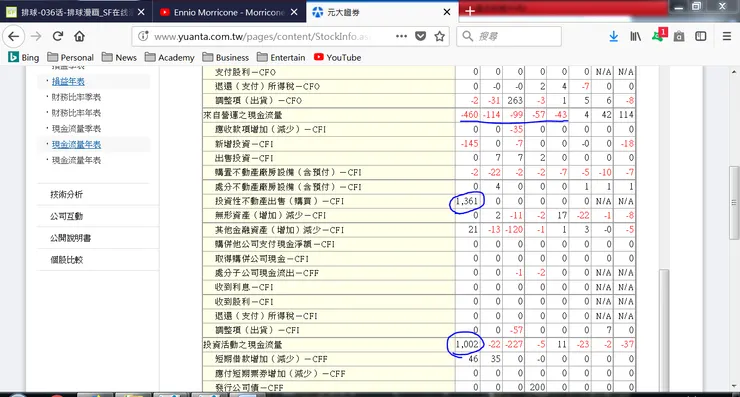Select the 技術分析 menu item
Screen dimensions: 740x397
[x=67, y=194]
